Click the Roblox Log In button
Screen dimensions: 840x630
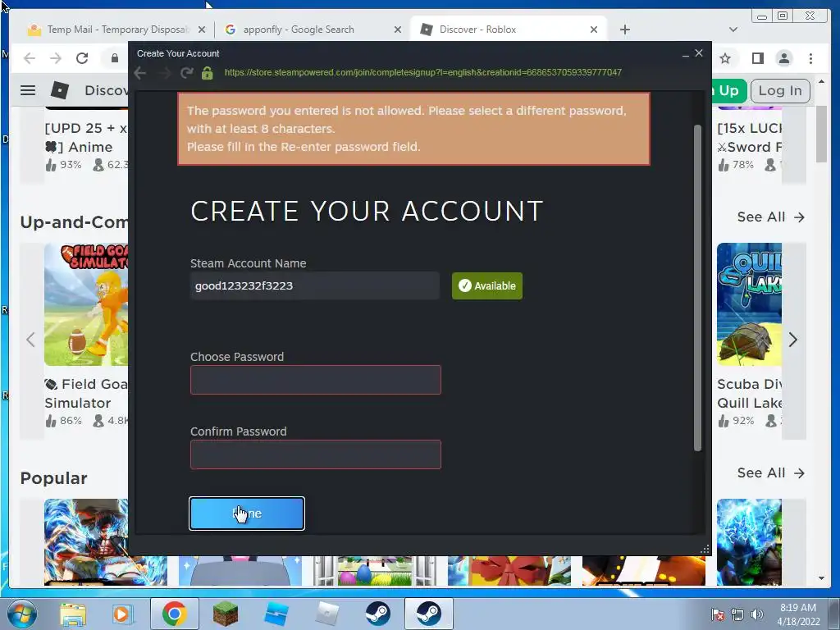(x=780, y=90)
